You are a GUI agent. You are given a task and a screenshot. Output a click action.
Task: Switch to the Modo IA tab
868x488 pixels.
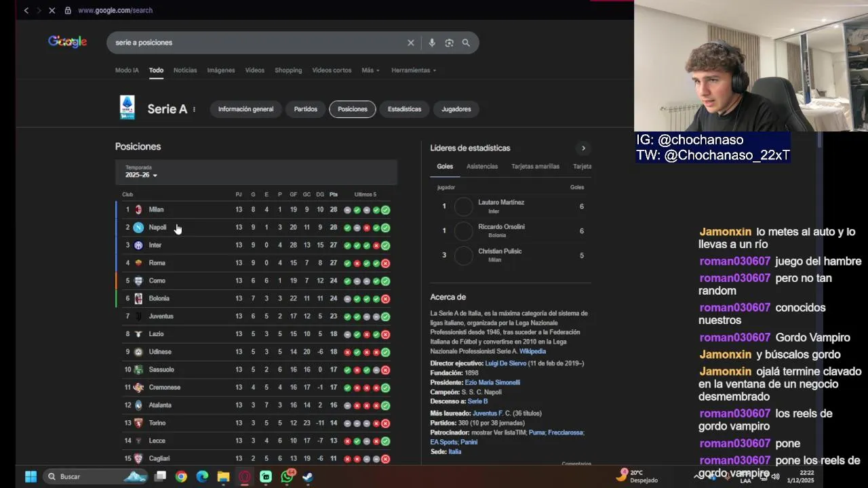pos(127,70)
